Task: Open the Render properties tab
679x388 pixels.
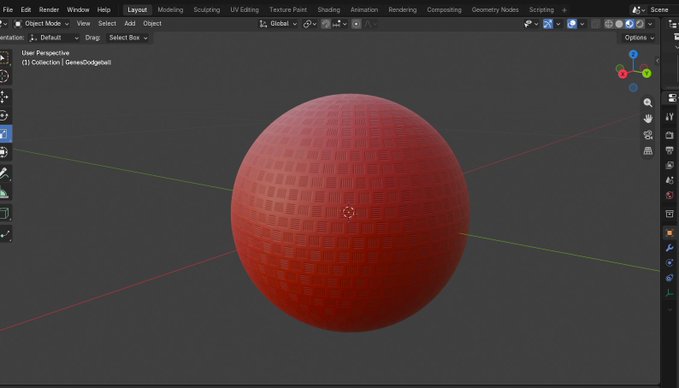Action: click(x=669, y=135)
